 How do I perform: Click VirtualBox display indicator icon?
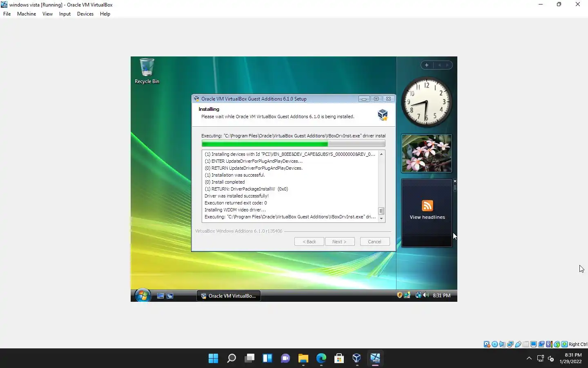533,344
